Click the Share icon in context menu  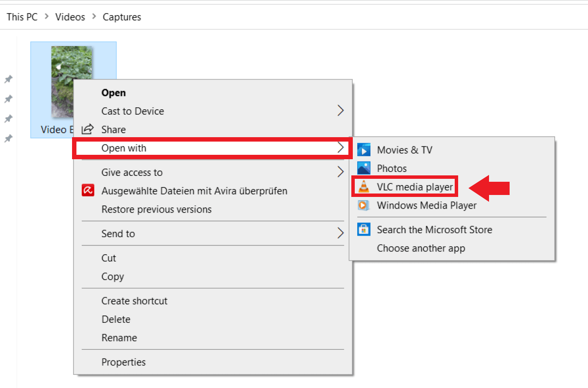(88, 129)
